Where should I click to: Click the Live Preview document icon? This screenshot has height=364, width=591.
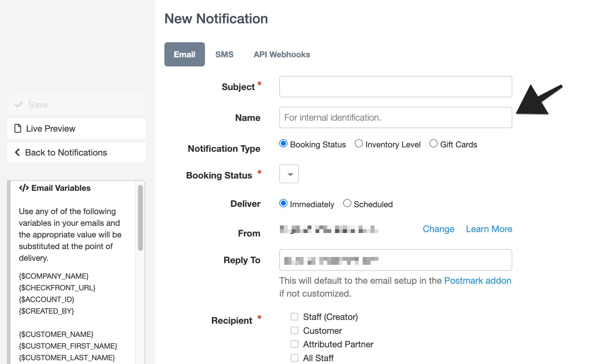pos(18,128)
